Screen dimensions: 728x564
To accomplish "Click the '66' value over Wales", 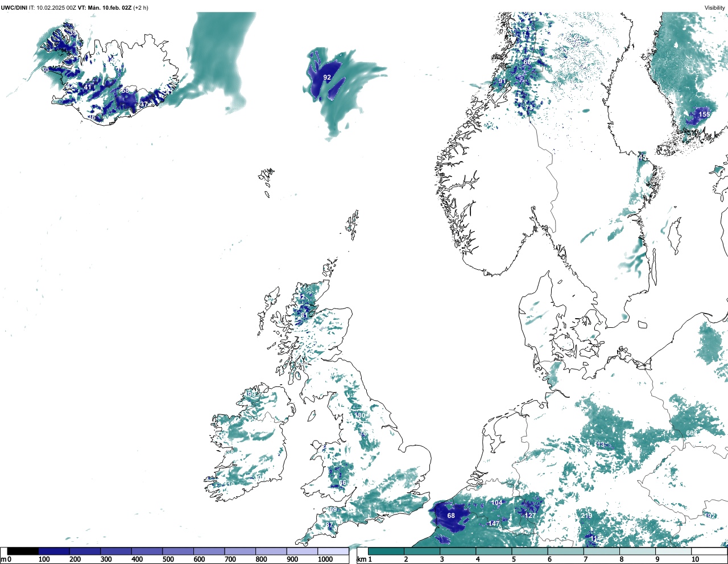I will click(342, 483).
